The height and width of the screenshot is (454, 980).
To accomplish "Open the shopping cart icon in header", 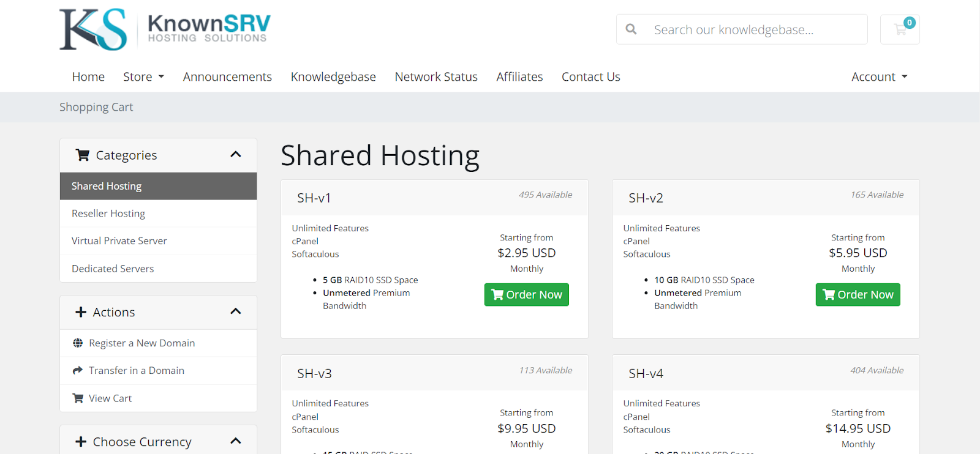I will [900, 29].
